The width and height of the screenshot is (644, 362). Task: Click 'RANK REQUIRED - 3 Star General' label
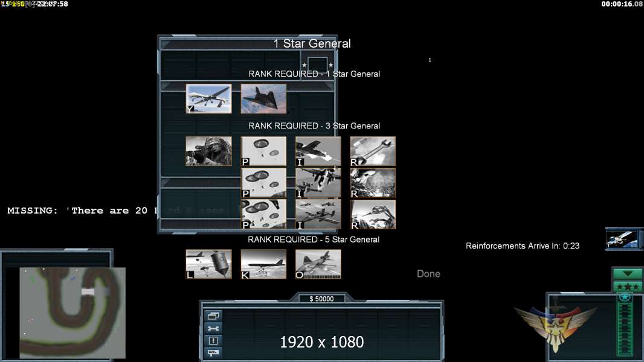pyautogui.click(x=314, y=126)
